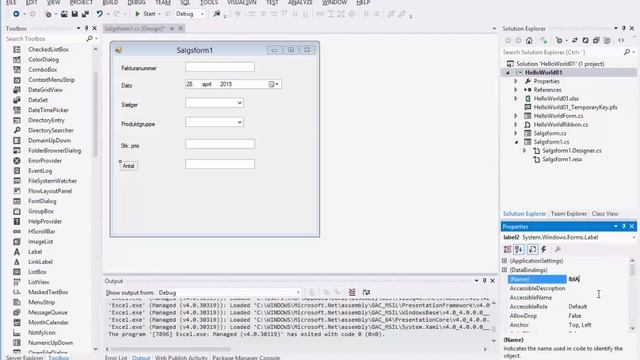Select the NumericUpDown tool in Toolbox

50,343
